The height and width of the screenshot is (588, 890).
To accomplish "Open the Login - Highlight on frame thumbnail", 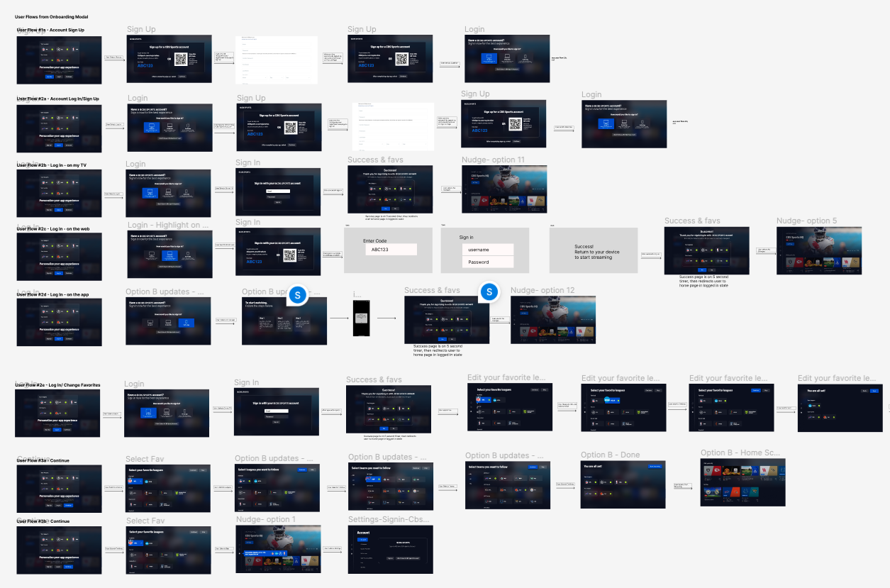I will [170, 255].
